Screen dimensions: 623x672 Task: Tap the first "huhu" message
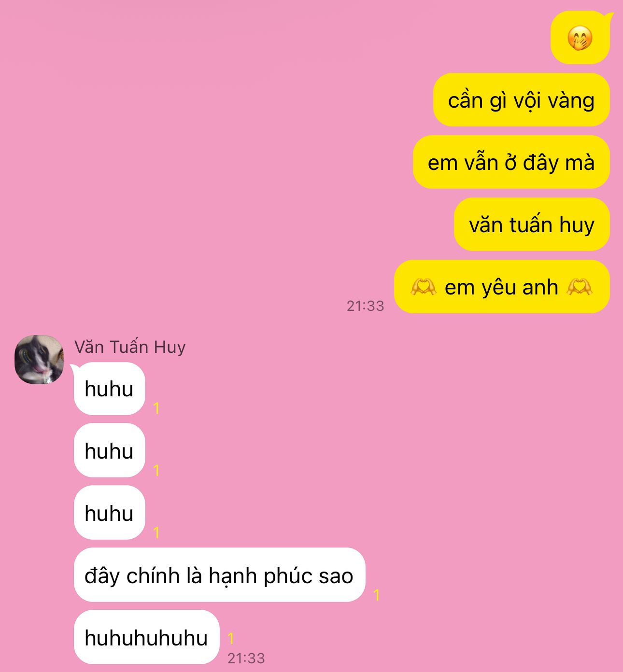tap(110, 389)
